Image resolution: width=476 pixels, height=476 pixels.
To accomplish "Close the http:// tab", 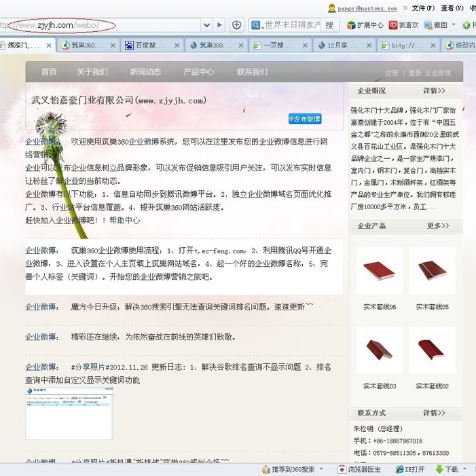I will coord(433,45).
